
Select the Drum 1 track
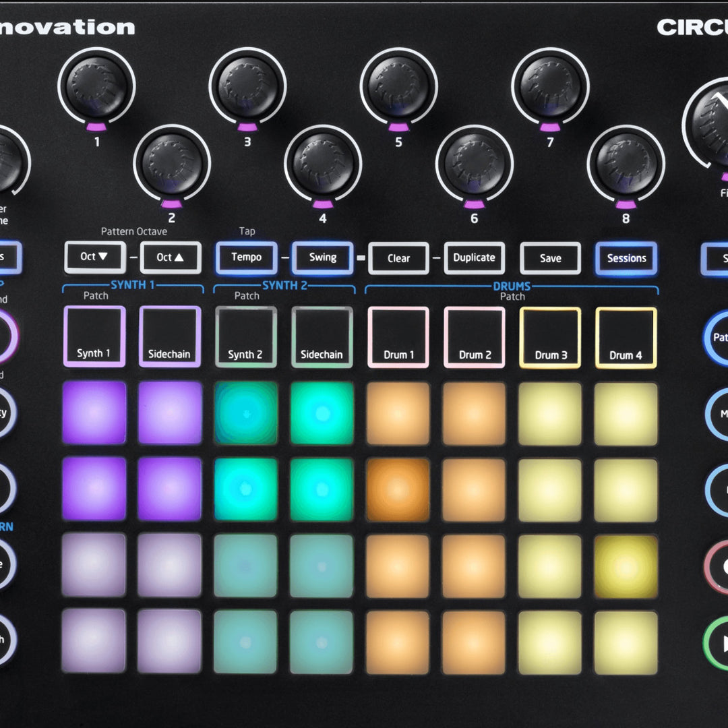point(398,338)
